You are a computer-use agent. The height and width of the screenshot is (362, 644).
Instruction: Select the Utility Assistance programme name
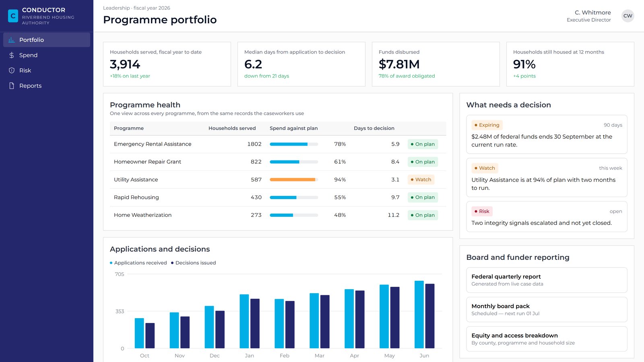pos(136,180)
